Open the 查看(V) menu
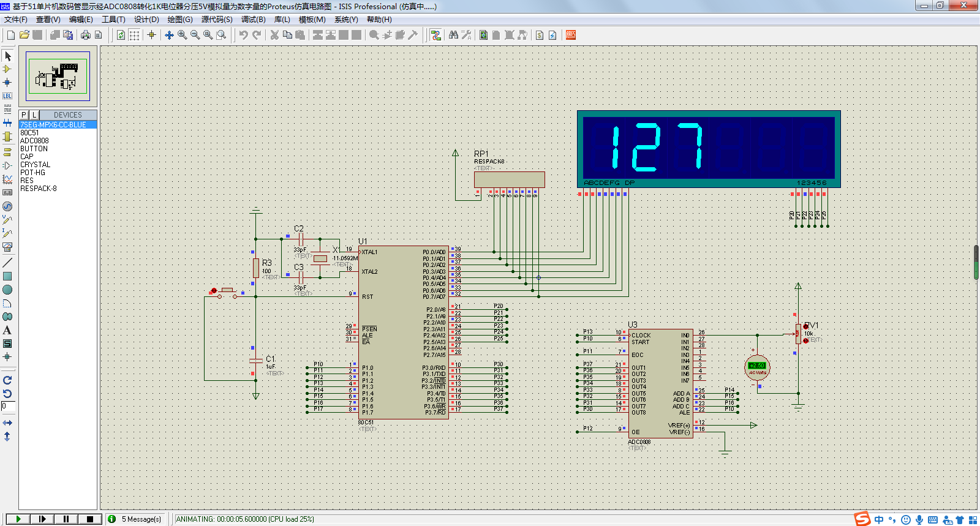Image resolution: width=980 pixels, height=526 pixels. (x=48, y=20)
